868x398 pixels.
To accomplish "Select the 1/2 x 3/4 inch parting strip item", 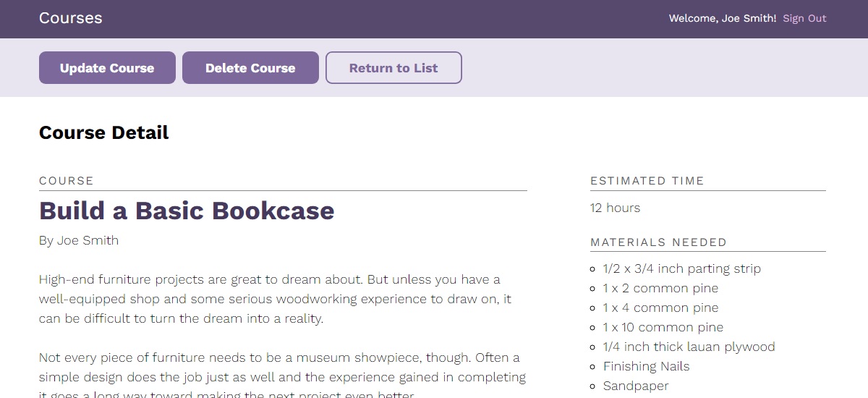I will tap(681, 268).
